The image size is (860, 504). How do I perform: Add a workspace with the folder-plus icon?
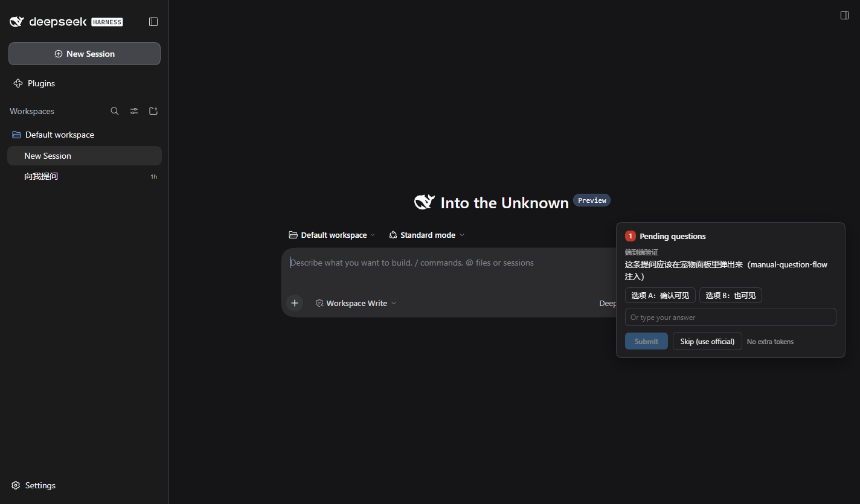pos(153,111)
